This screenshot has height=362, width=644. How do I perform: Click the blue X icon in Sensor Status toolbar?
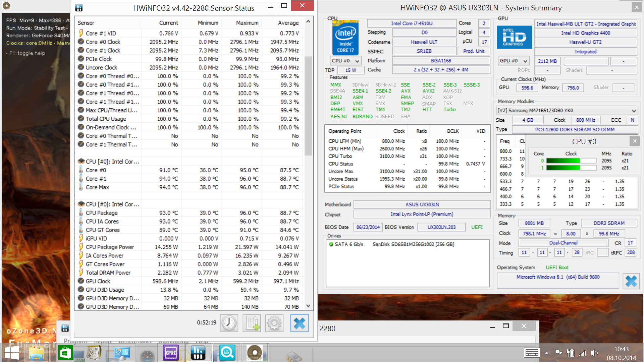[299, 323]
